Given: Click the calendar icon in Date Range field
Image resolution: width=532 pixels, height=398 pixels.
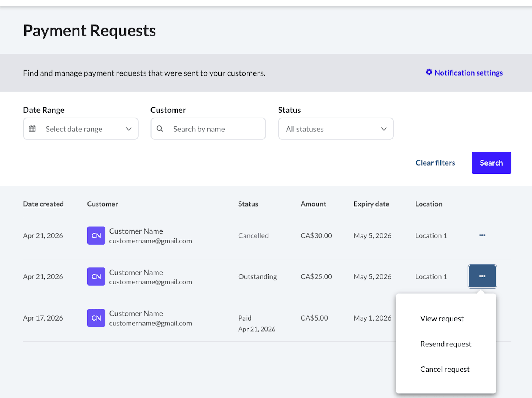Looking at the screenshot, I should pos(33,129).
